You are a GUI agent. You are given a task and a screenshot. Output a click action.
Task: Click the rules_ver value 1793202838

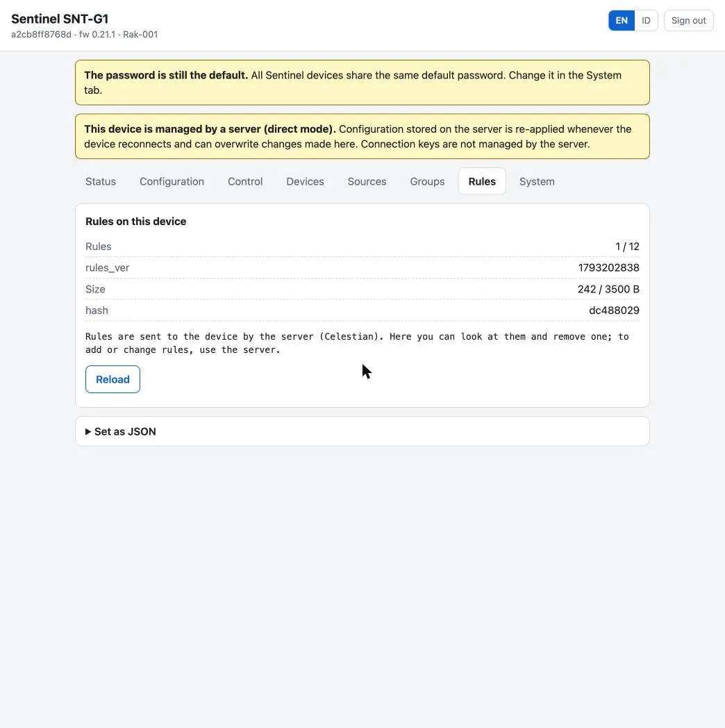[x=608, y=268]
